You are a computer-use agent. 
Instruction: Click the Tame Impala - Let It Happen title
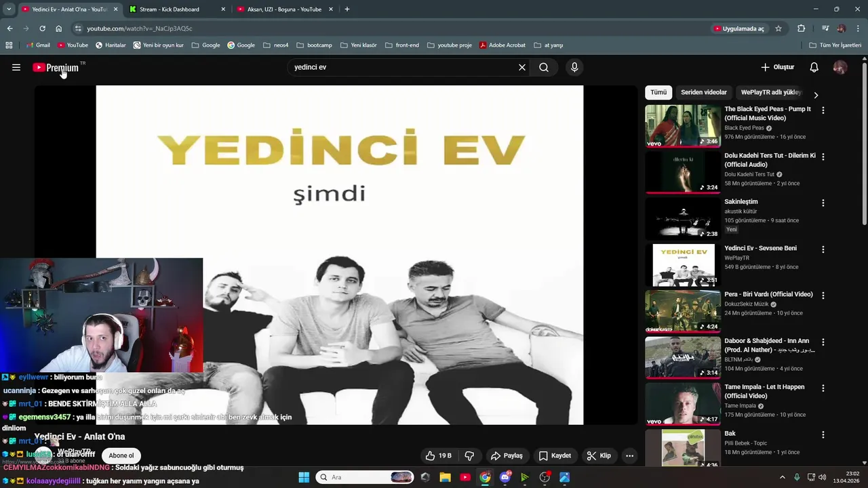tap(764, 391)
